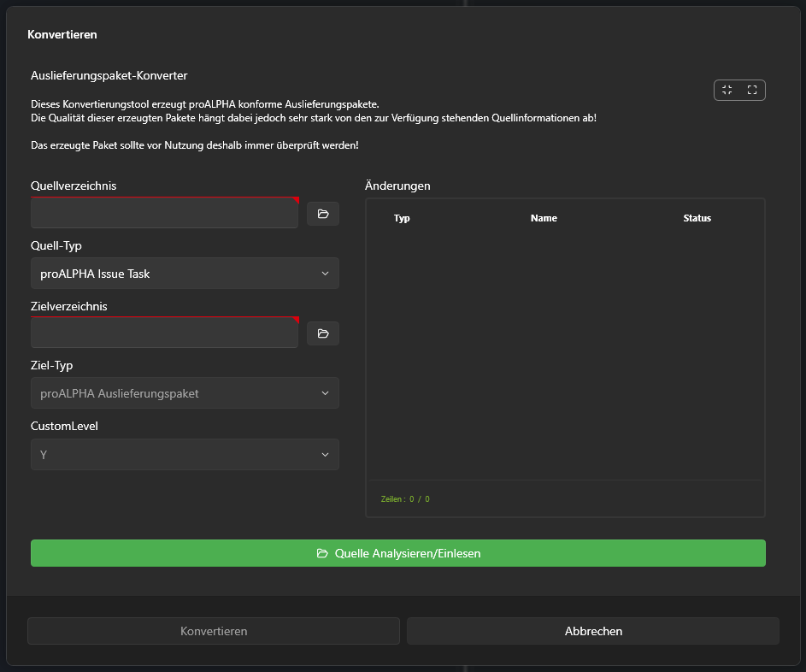Focus the Zielverzeichnis text field
This screenshot has width=806, height=672.
pyautogui.click(x=164, y=333)
